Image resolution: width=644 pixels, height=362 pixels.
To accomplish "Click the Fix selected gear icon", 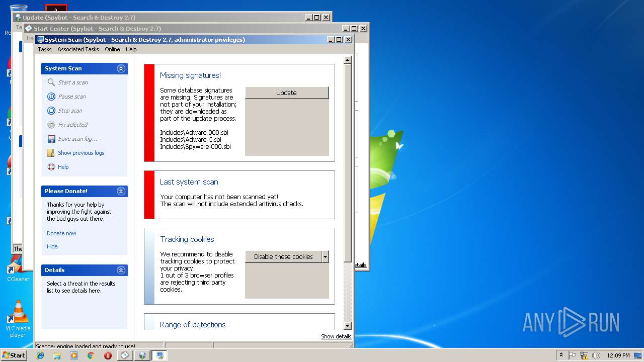I will 51,125.
